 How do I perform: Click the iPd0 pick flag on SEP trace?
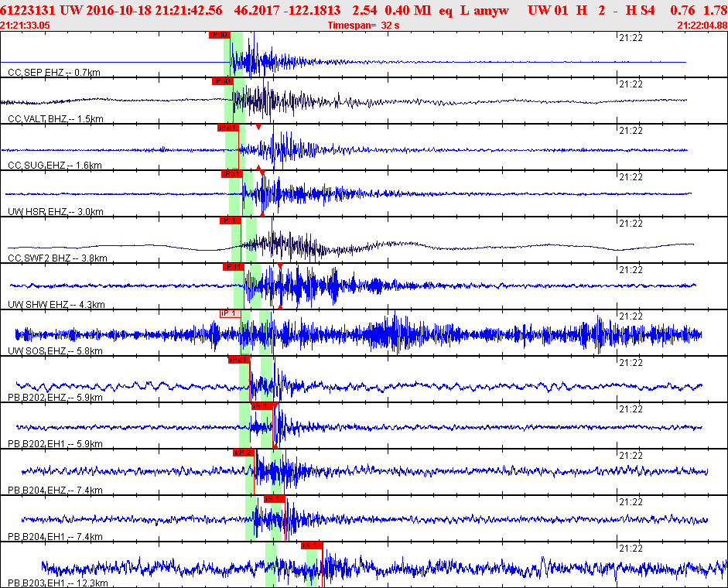coord(220,35)
